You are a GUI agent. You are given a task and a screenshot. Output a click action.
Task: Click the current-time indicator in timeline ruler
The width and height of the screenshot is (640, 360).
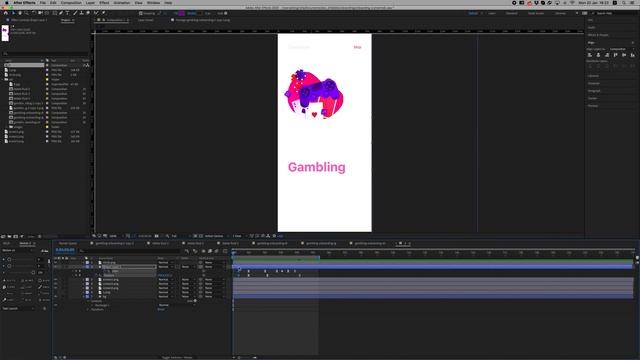point(233,253)
